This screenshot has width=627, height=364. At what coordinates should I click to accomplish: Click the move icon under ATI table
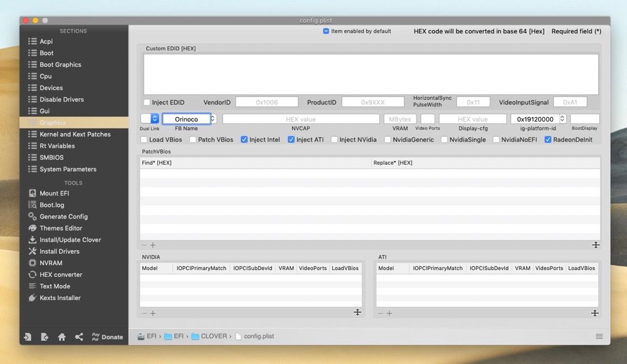(x=595, y=313)
